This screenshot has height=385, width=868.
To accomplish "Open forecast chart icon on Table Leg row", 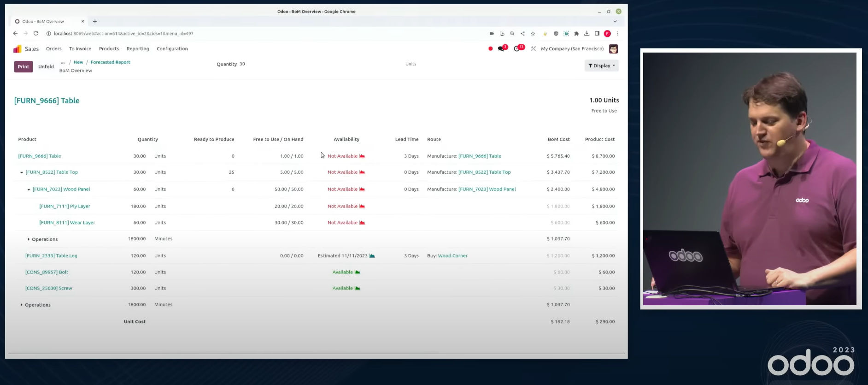I will point(372,256).
